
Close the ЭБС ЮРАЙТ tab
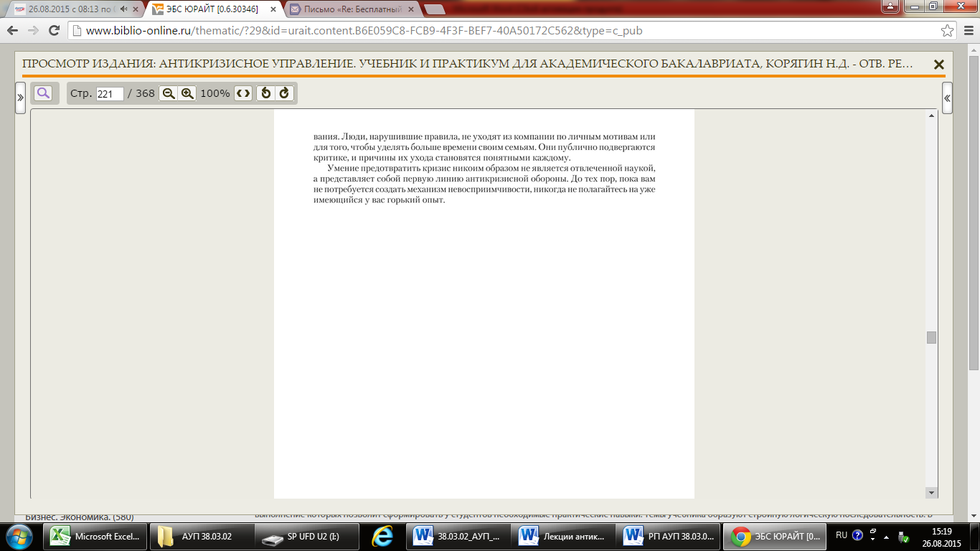(x=273, y=9)
